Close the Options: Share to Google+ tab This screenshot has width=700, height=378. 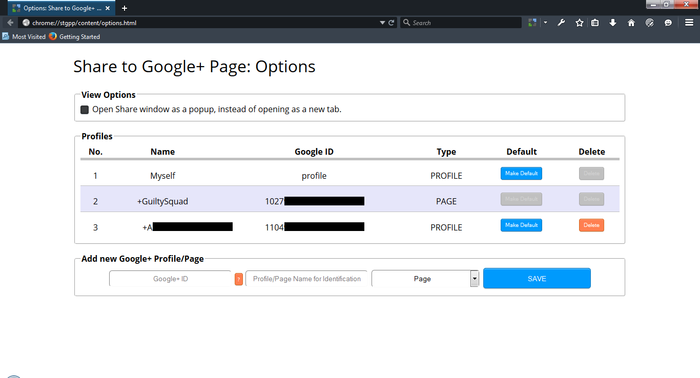(108, 8)
